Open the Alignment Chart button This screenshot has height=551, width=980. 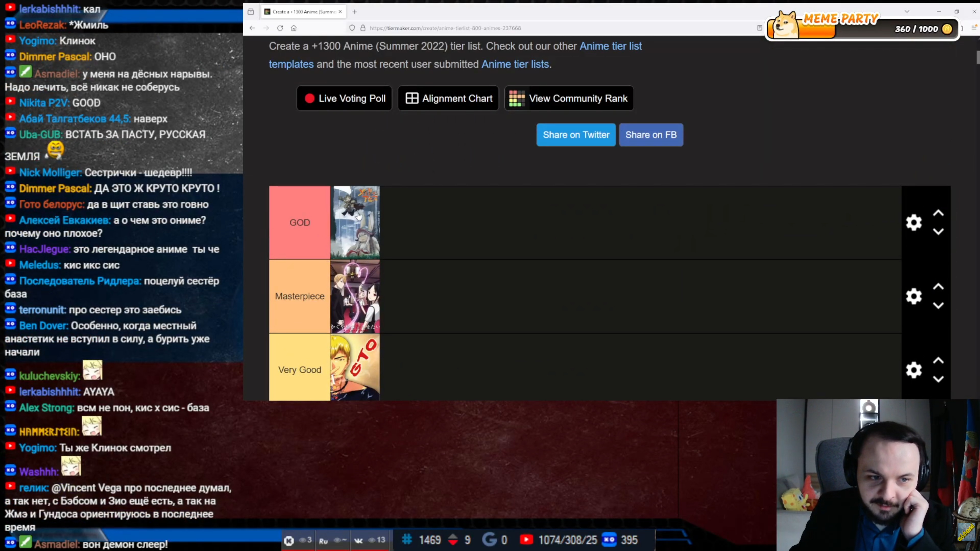448,99
